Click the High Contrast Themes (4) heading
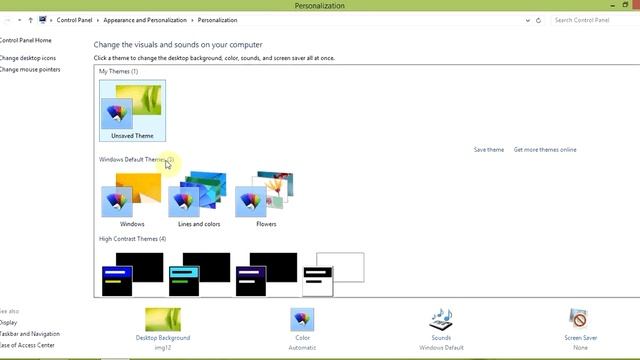The height and width of the screenshot is (360, 640). [133, 239]
